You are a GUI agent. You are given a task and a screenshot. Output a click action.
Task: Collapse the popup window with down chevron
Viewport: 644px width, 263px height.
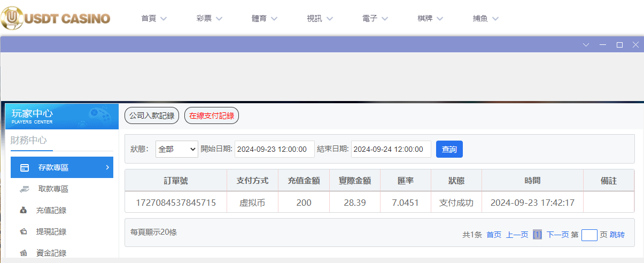coord(586,45)
